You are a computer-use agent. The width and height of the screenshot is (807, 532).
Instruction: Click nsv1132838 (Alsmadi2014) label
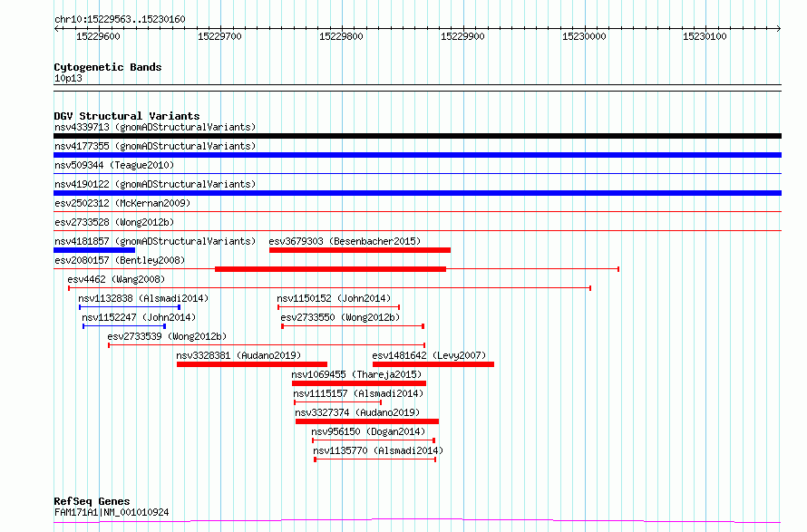click(x=143, y=298)
